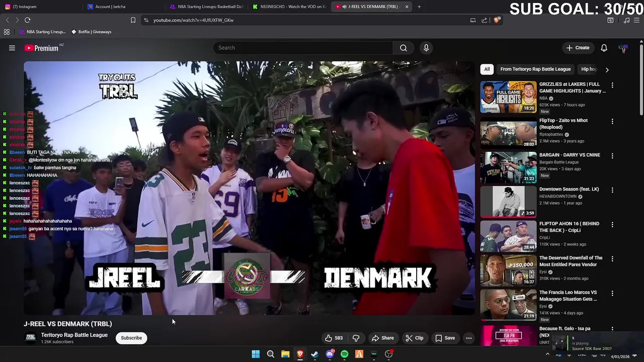Select From Teritoryo Rap Battle League chip

pyautogui.click(x=535, y=69)
